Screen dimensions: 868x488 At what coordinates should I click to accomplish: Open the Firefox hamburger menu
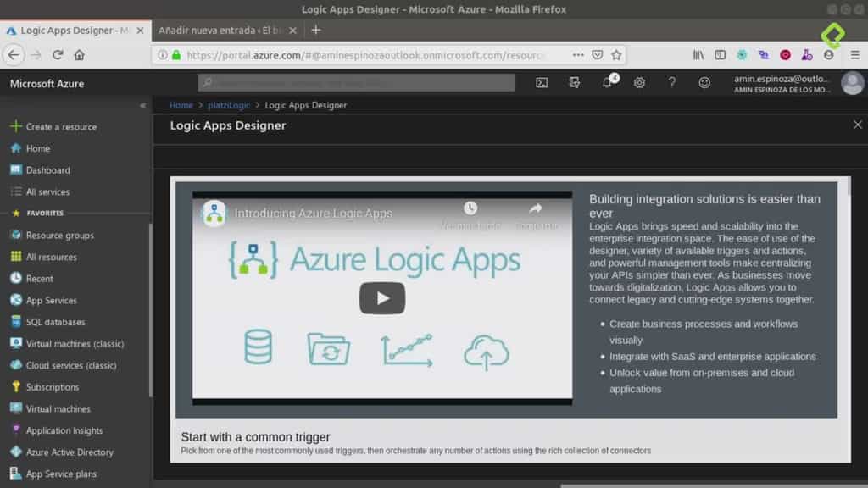pos(854,55)
